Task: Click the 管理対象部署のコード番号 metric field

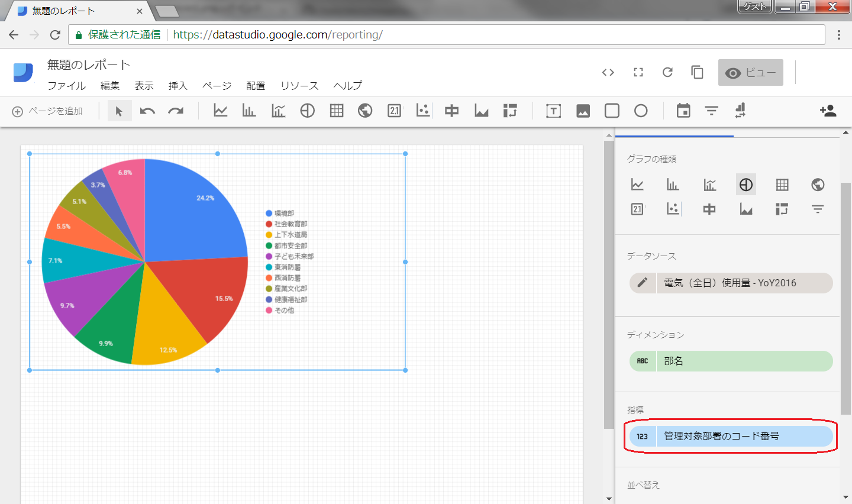Action: tap(731, 437)
